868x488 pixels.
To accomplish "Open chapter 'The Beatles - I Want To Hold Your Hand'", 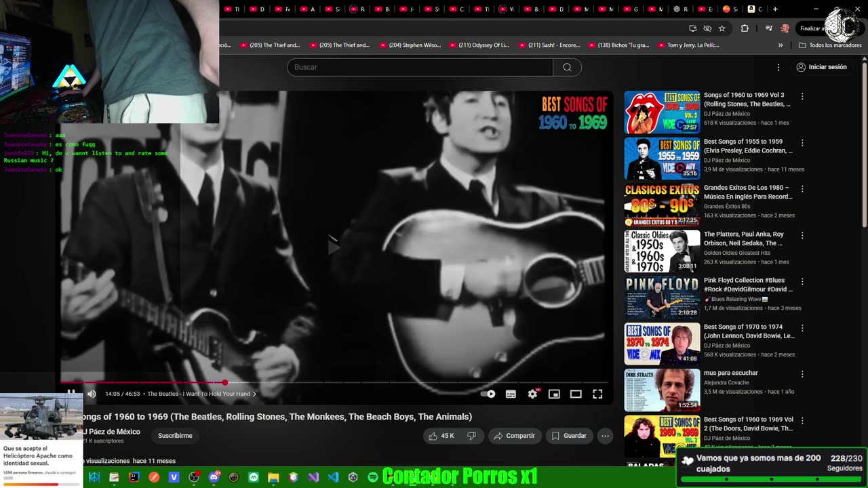I will [x=201, y=394].
